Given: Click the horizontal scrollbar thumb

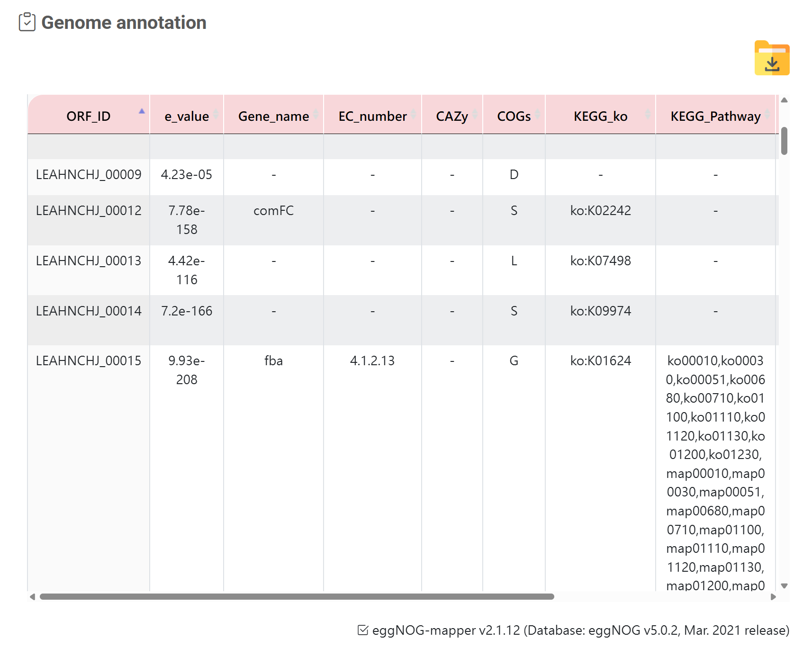Looking at the screenshot, I should 297,597.
